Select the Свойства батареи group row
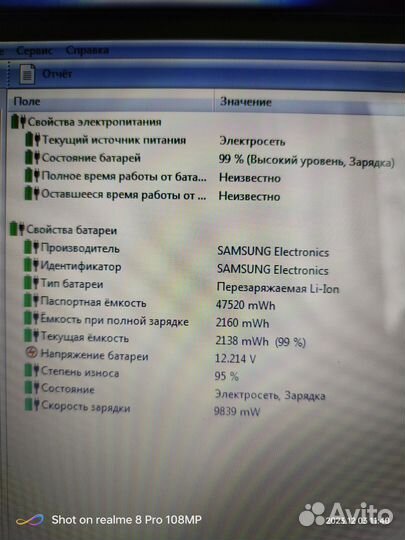The width and height of the screenshot is (405, 540). pyautogui.click(x=72, y=230)
